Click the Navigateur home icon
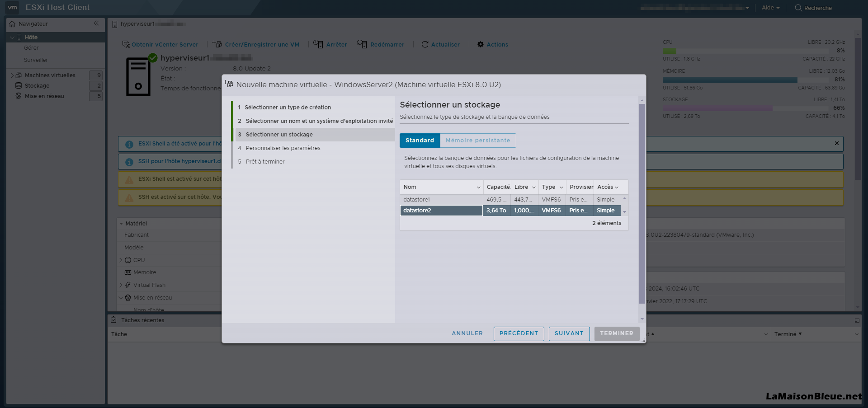Screen dimensions: 868x408 pos(12,24)
